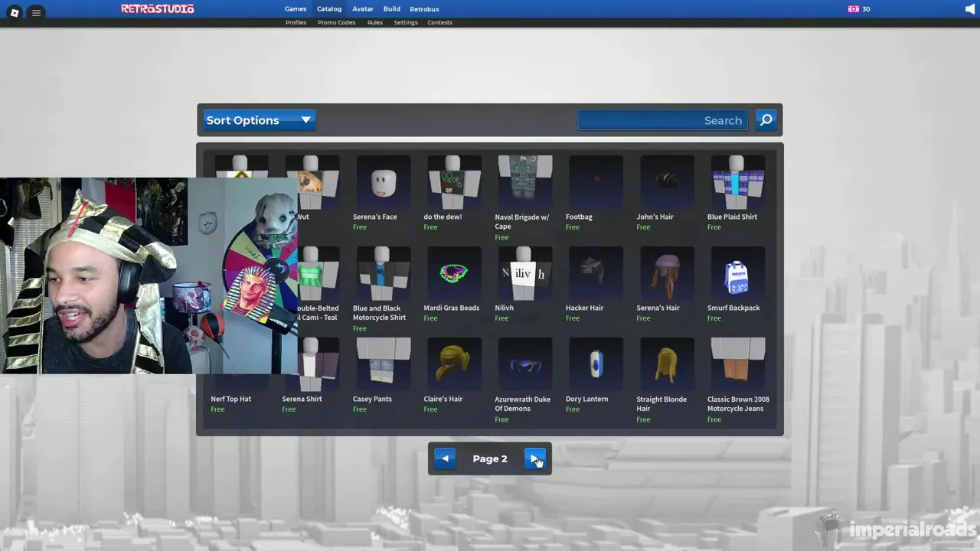
Task: Select the Blue Plaid Shirt thumbnail
Action: pos(737,182)
